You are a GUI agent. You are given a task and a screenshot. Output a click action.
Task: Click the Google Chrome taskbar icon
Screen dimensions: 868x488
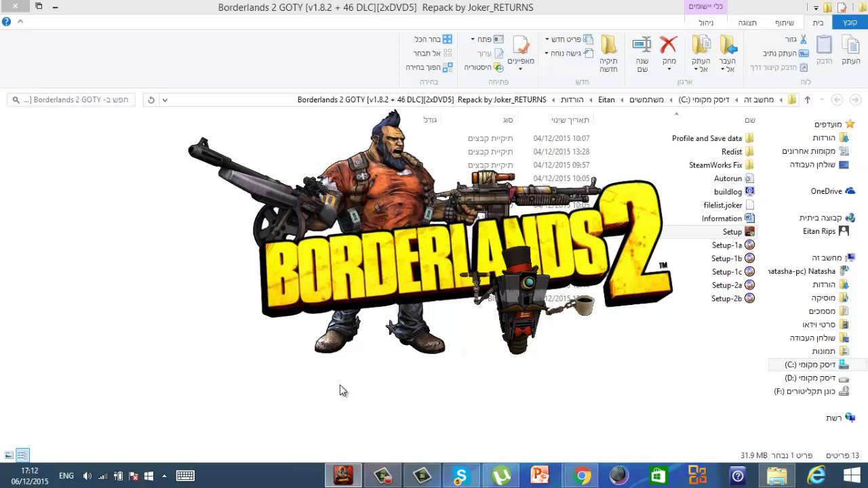(x=582, y=476)
